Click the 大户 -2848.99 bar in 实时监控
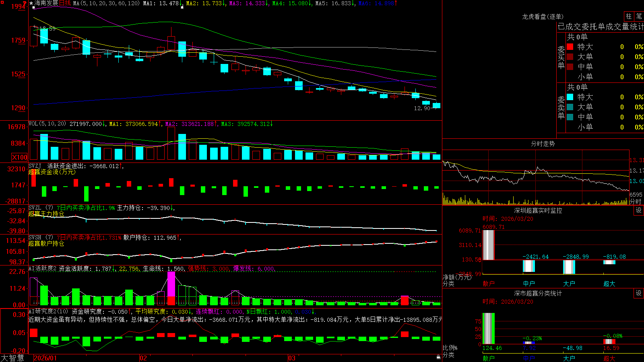 click(569, 267)
